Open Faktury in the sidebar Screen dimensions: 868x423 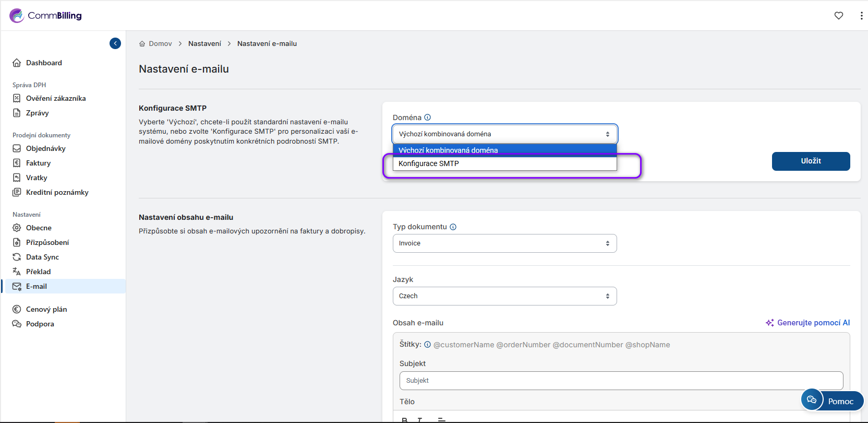[38, 163]
